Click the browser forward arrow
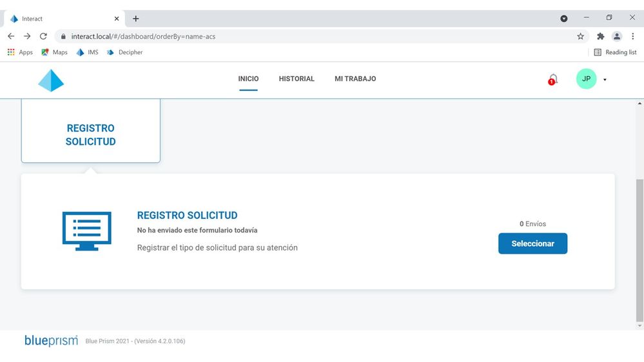Viewport: 644px width, 362px height. coord(27,36)
